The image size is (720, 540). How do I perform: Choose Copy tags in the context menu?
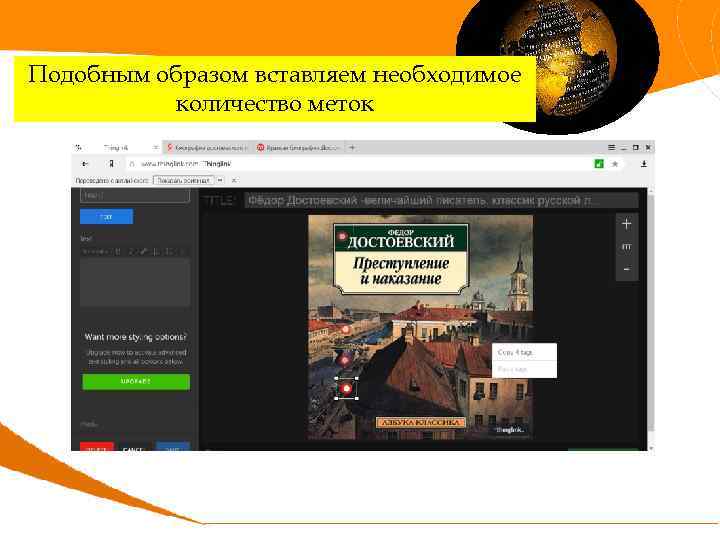[x=524, y=352]
